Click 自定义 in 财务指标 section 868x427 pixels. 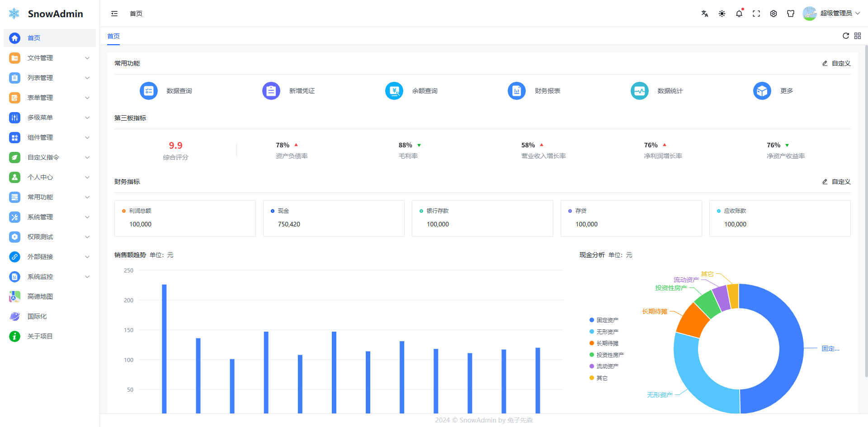click(x=836, y=182)
